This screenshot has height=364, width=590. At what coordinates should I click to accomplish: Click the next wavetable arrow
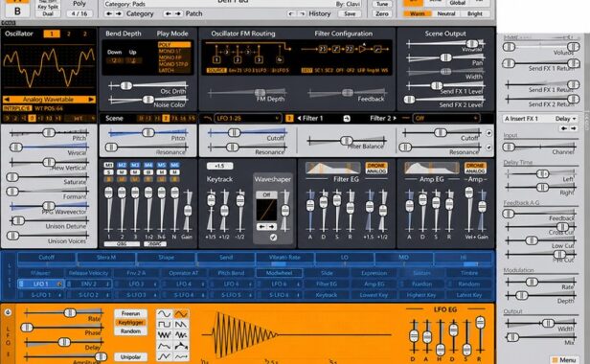pyautogui.click(x=91, y=100)
